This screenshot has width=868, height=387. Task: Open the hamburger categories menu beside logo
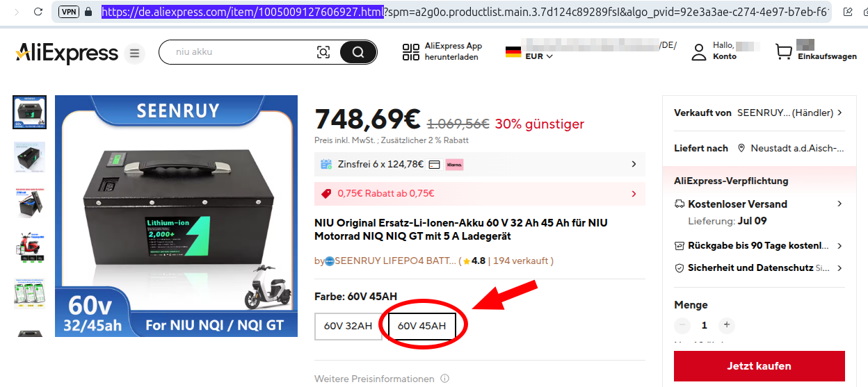(x=135, y=53)
